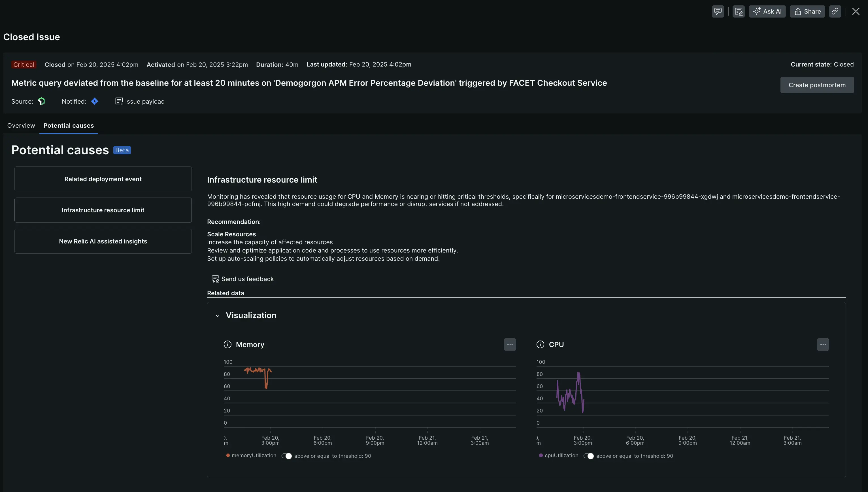
Task: Click the blue Notified destination icon
Action: click(x=95, y=101)
